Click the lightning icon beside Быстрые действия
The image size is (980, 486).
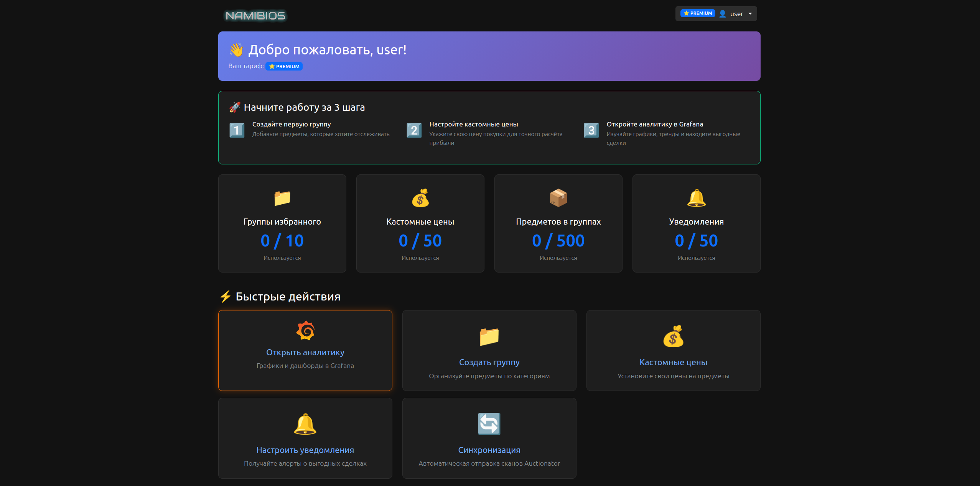tap(226, 297)
